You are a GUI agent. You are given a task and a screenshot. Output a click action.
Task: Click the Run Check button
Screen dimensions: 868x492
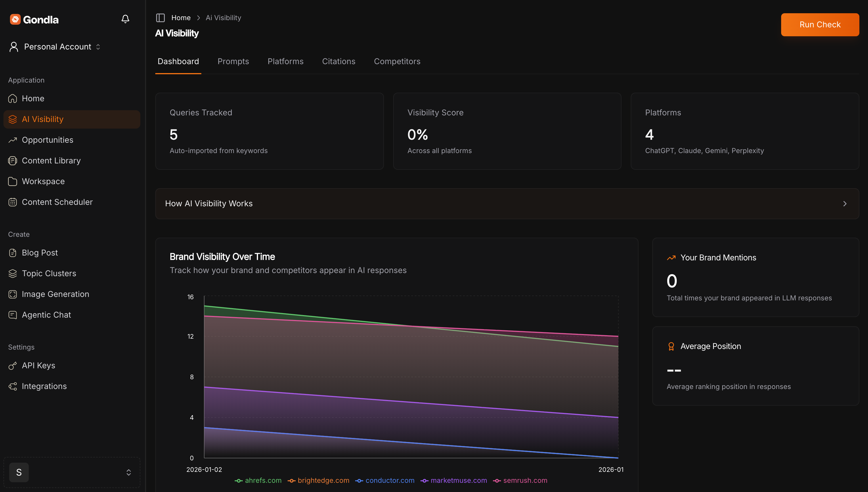point(820,24)
